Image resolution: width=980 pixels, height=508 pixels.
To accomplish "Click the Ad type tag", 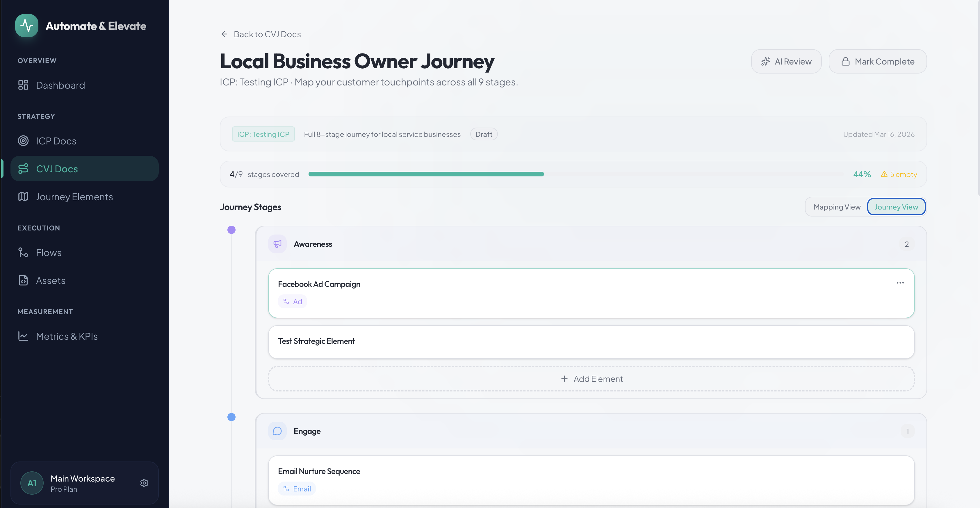I will click(293, 302).
